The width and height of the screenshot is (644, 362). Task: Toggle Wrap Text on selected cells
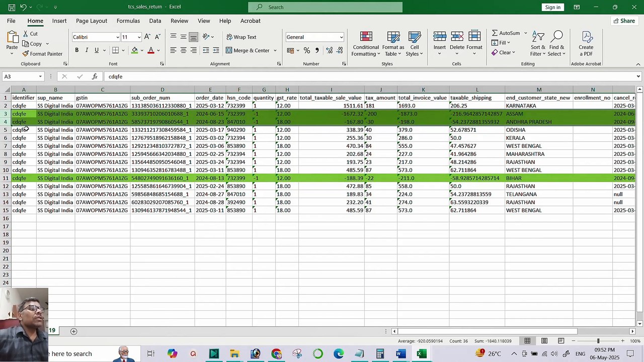coord(241,37)
